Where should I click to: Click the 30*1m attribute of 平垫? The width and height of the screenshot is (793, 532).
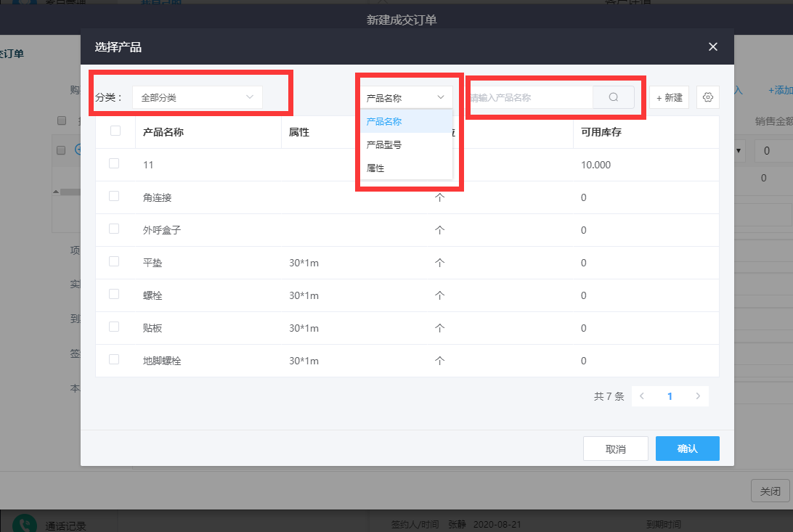point(304,263)
